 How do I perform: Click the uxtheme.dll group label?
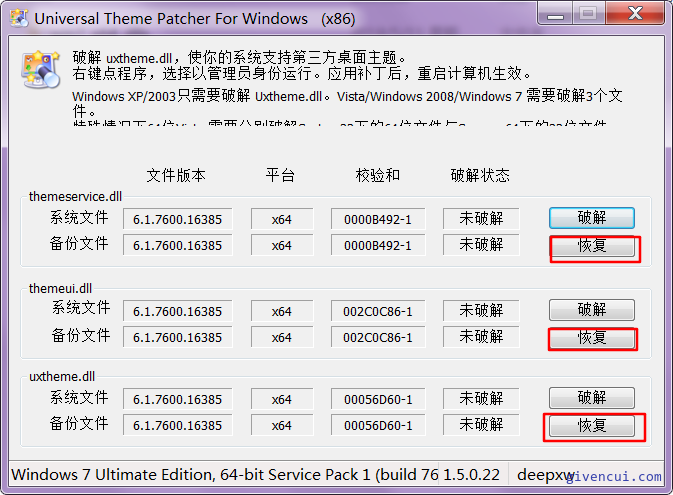[62, 377]
